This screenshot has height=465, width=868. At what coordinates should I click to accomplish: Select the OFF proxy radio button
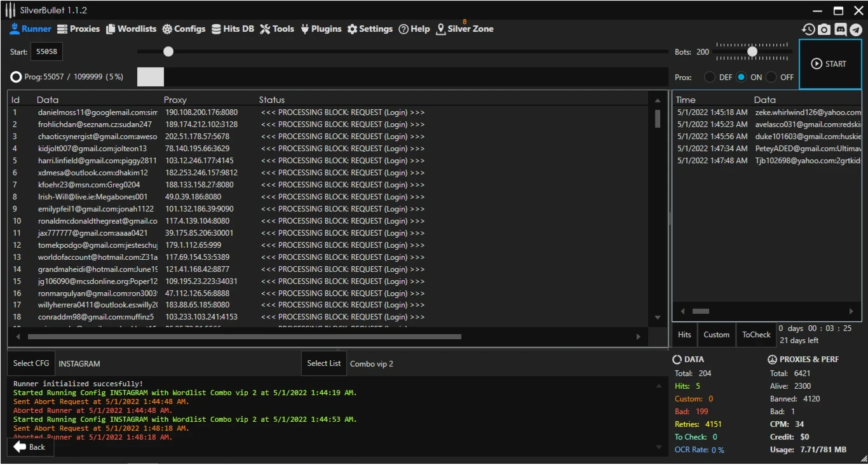771,77
